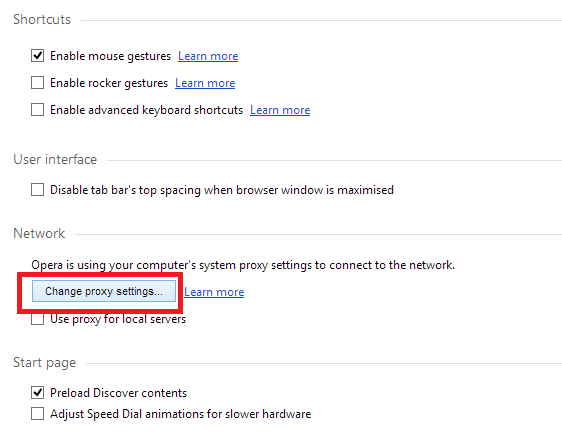Open Learn more link for rocker gestures
This screenshot has width=562, height=442.
click(x=205, y=83)
